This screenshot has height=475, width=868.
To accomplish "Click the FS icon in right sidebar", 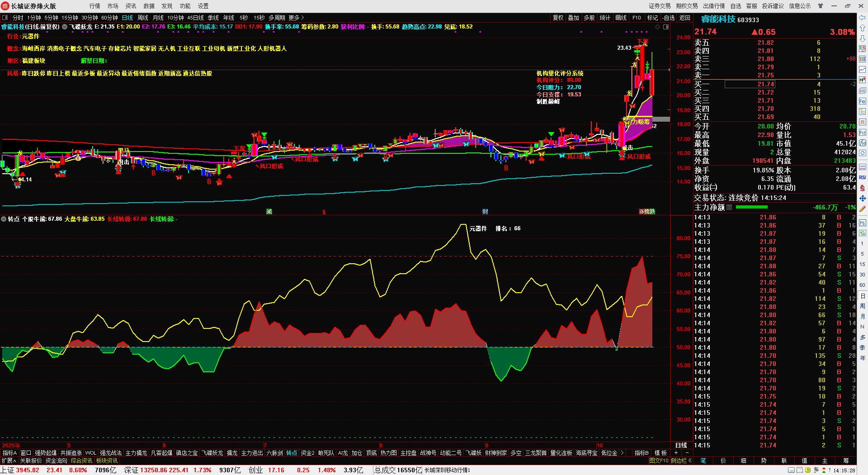I will click(863, 223).
